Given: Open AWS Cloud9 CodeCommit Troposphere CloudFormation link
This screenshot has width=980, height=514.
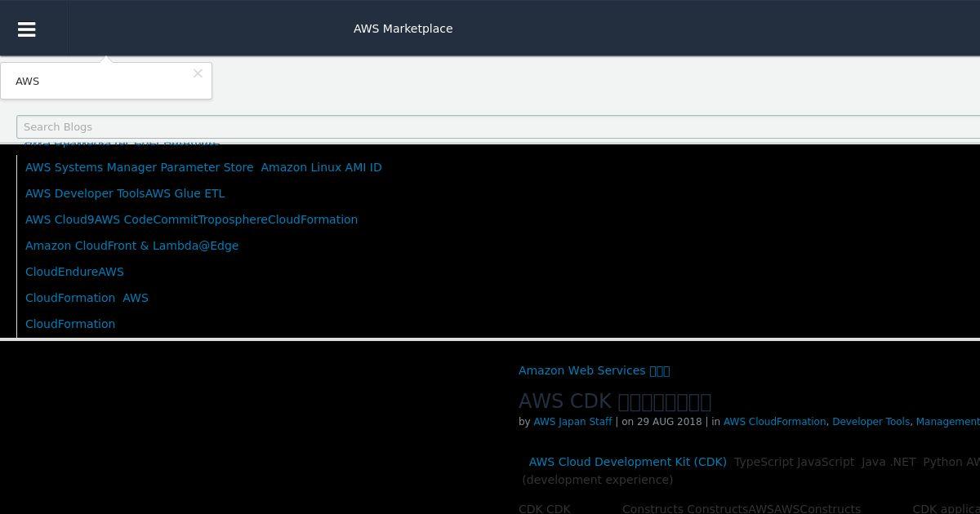Looking at the screenshot, I should click(191, 219).
